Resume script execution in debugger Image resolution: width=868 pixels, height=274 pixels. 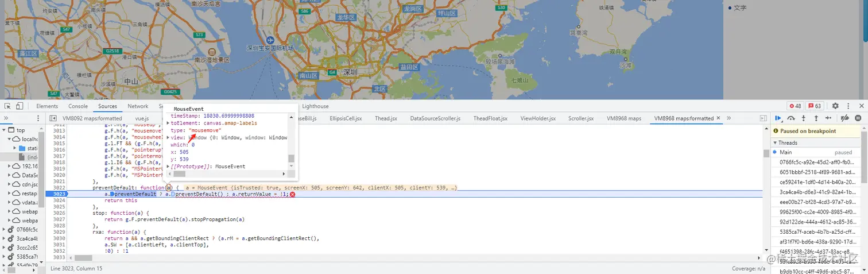[778, 118]
